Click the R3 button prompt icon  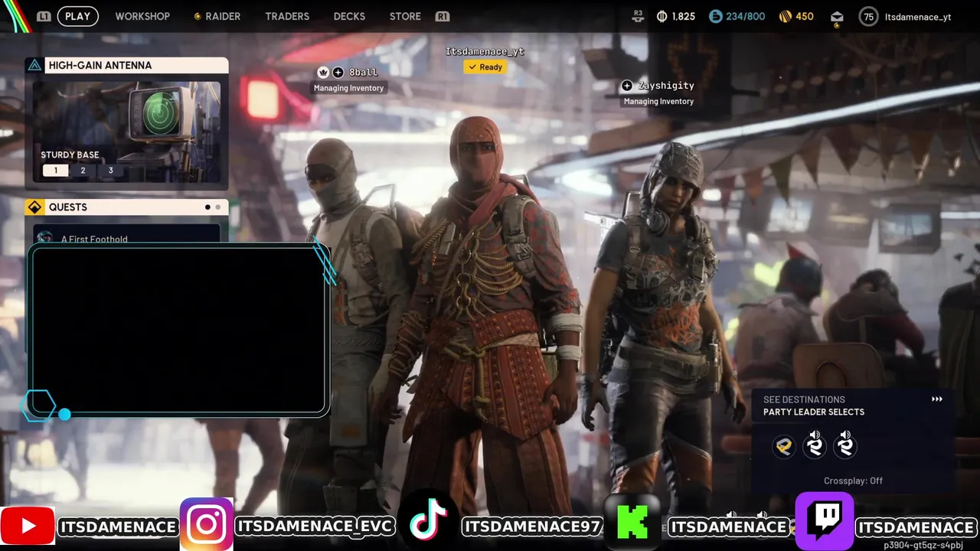[638, 16]
